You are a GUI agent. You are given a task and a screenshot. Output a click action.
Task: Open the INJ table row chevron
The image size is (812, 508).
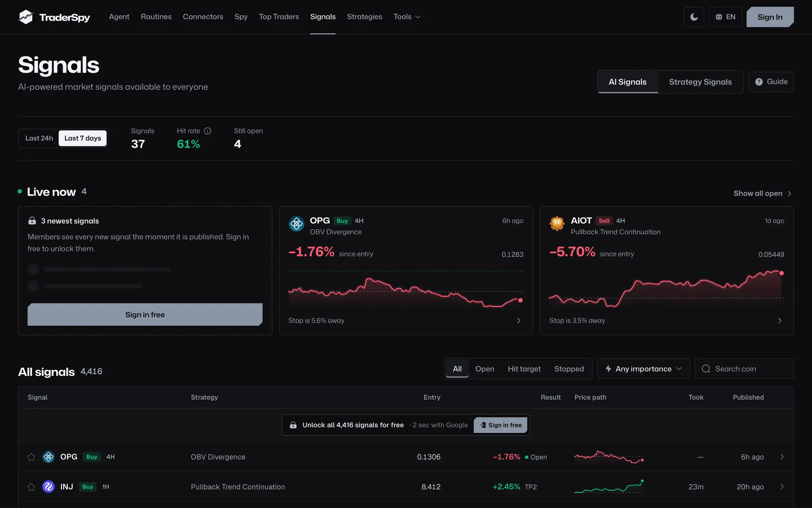(x=782, y=487)
